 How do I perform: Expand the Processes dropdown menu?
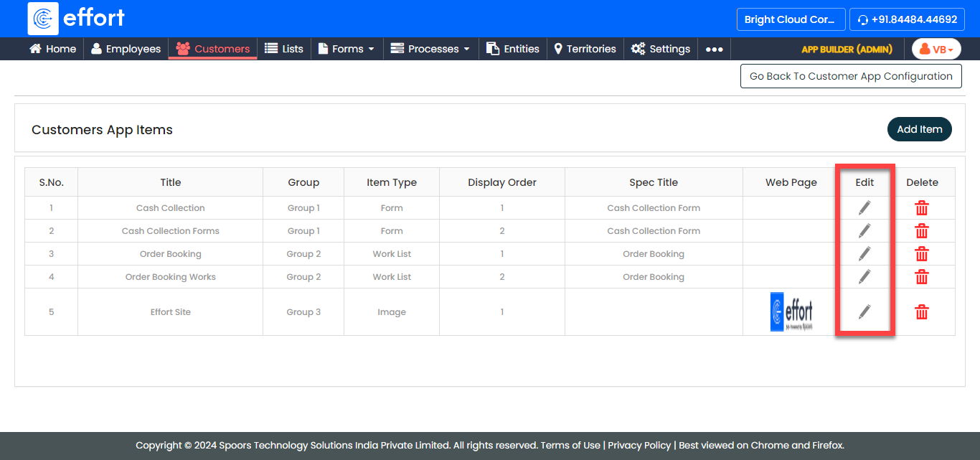coord(430,49)
